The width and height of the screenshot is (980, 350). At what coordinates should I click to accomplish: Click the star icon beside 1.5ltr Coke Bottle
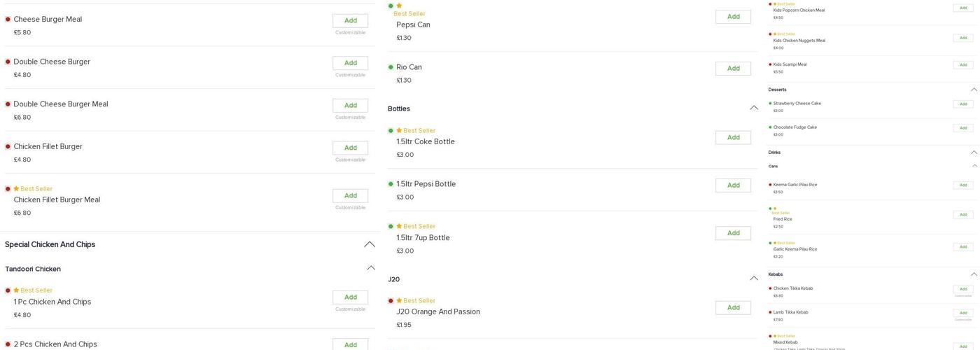click(399, 131)
